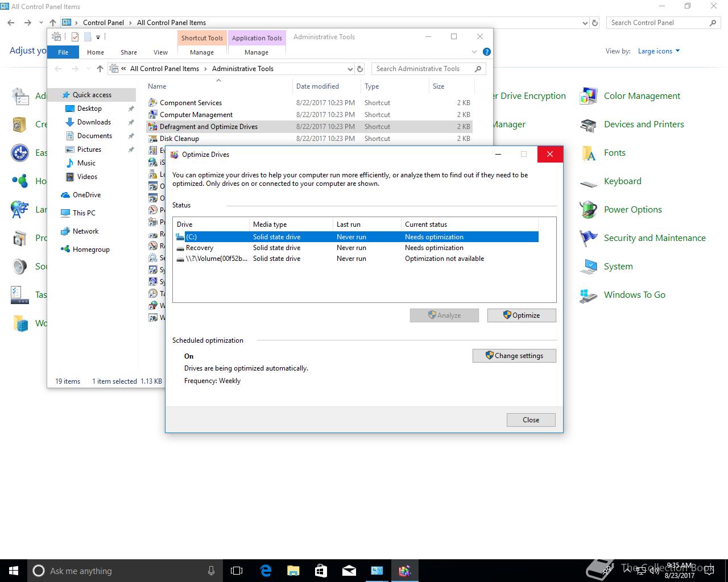Open Windows Start menu
This screenshot has height=582, width=728.
coord(14,571)
